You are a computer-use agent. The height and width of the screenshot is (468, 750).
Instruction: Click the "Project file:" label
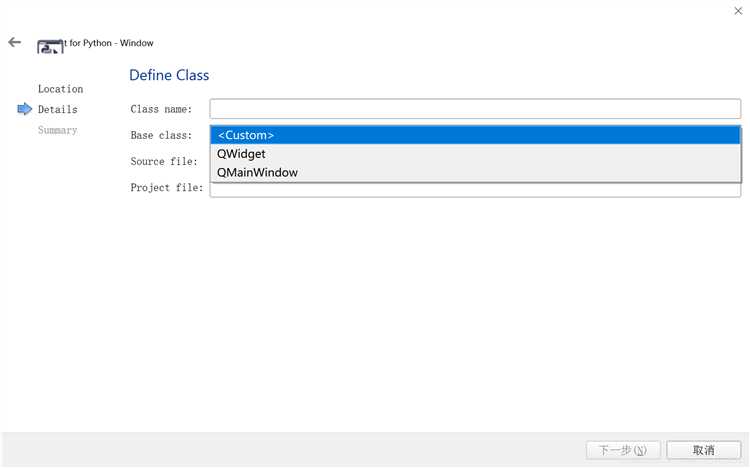coord(166,188)
